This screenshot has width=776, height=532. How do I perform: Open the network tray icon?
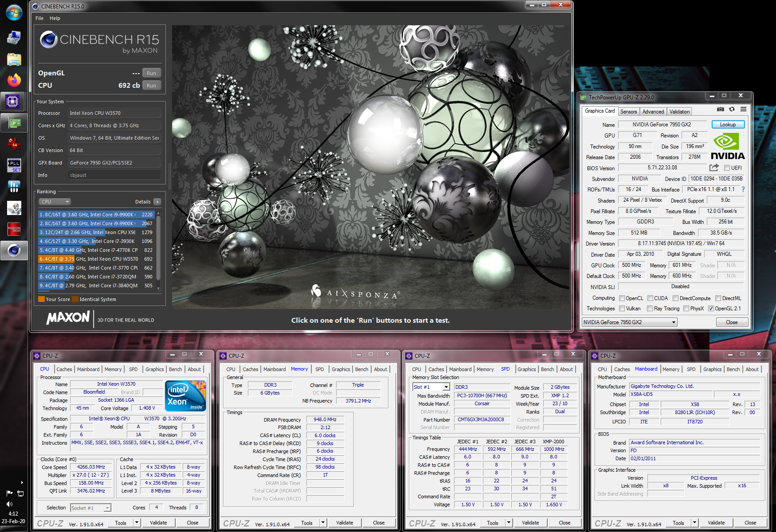[x=20, y=493]
